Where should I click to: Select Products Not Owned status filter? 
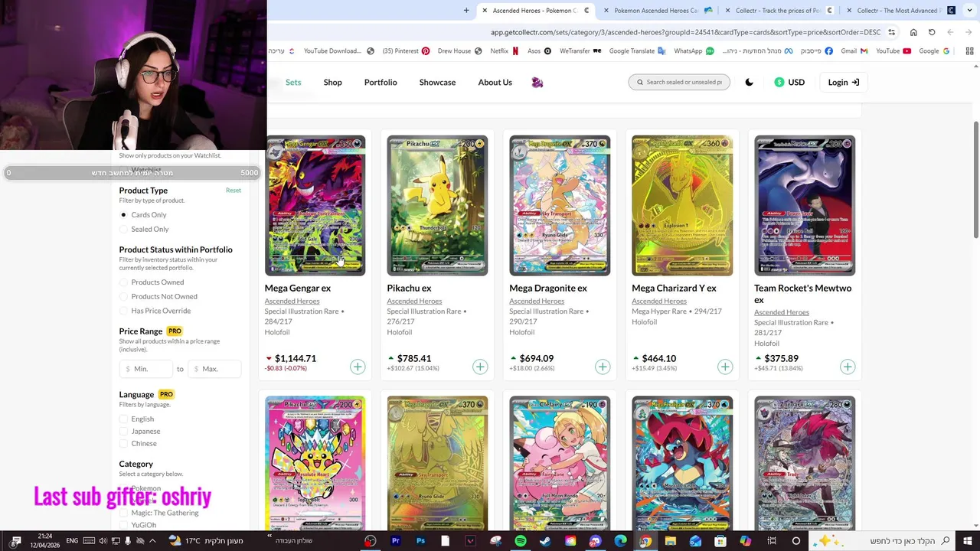point(158,297)
